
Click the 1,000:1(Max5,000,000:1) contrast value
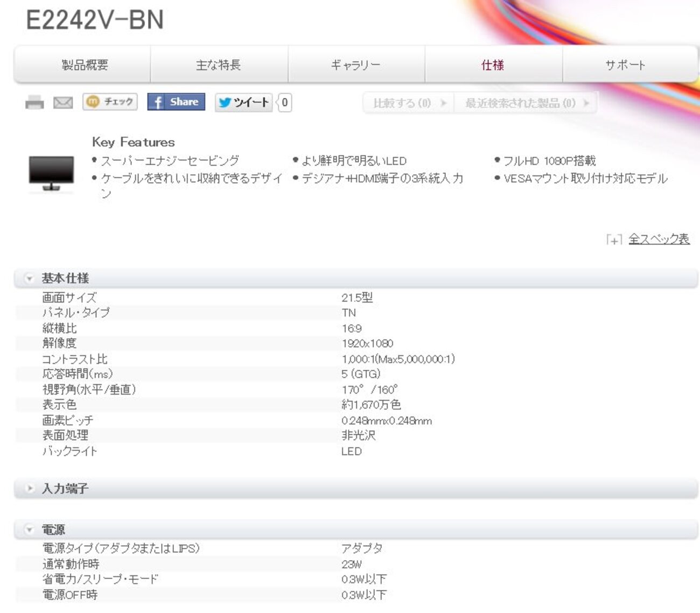click(398, 359)
